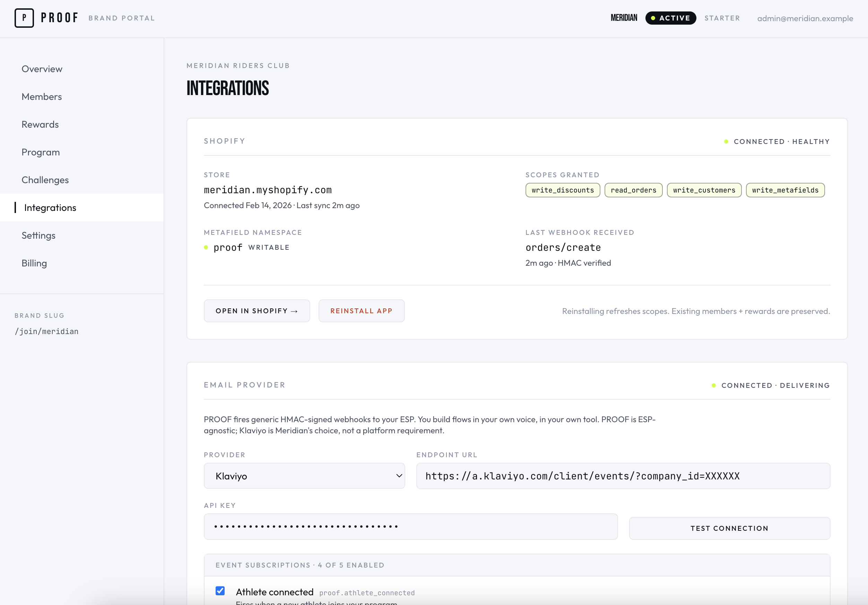Click the WRITABLE namespace label
Image resolution: width=868 pixels, height=605 pixels.
269,247
